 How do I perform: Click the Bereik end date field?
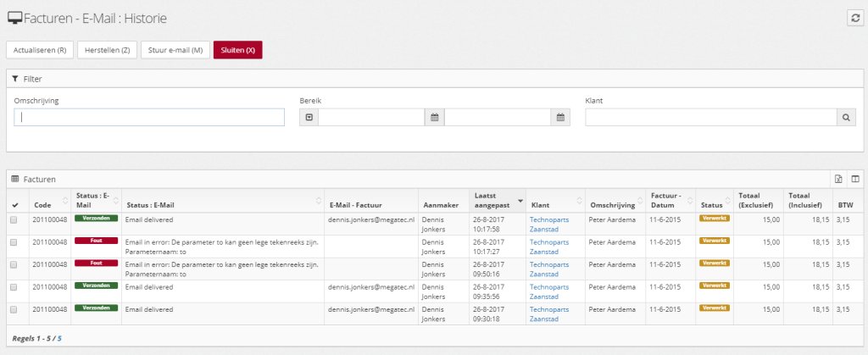(x=498, y=117)
